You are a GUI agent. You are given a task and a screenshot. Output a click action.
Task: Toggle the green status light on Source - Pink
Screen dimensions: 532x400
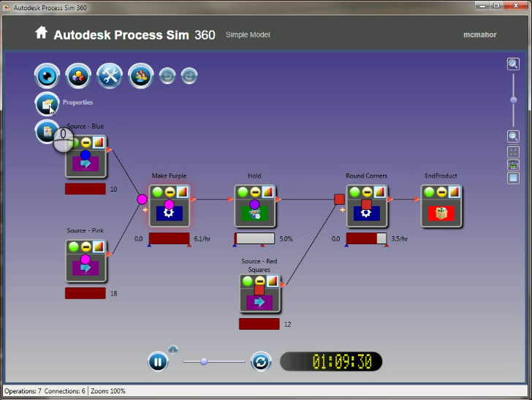(x=74, y=247)
